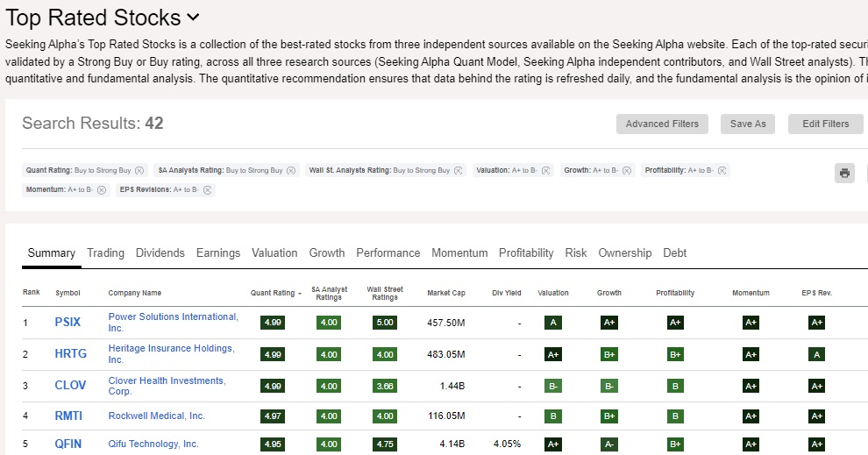
Task: Select the Summary tab
Action: [x=52, y=253]
